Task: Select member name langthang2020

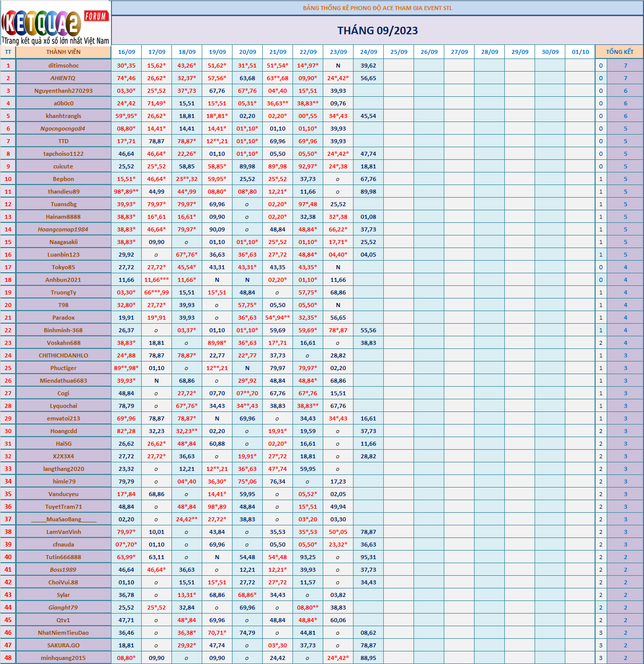Action: click(x=64, y=469)
